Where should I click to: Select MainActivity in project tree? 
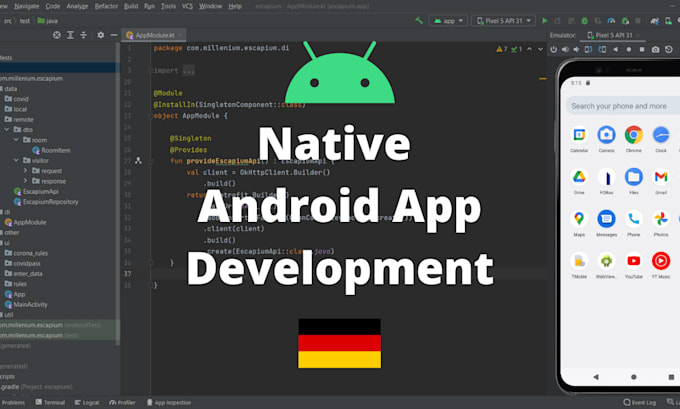[26, 304]
